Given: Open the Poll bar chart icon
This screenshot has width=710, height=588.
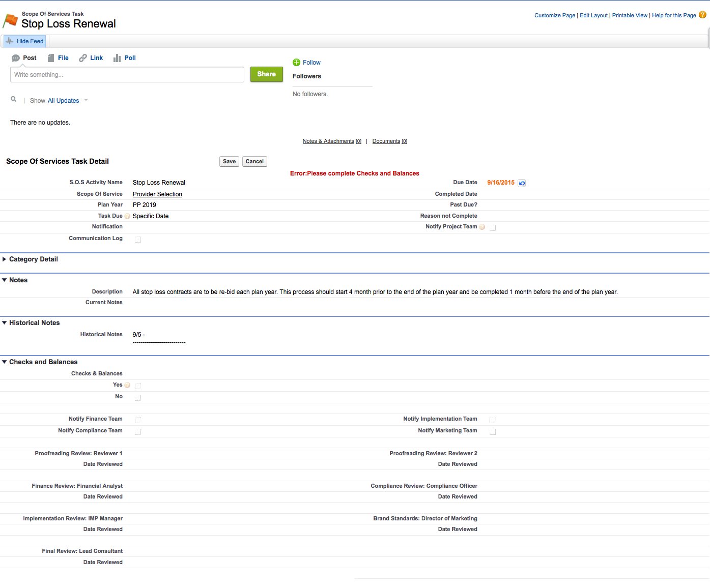Looking at the screenshot, I should [x=117, y=58].
